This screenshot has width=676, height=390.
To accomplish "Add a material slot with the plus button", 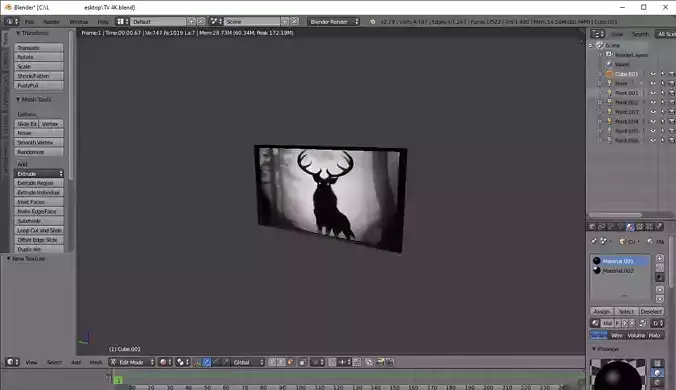I will (x=660, y=258).
